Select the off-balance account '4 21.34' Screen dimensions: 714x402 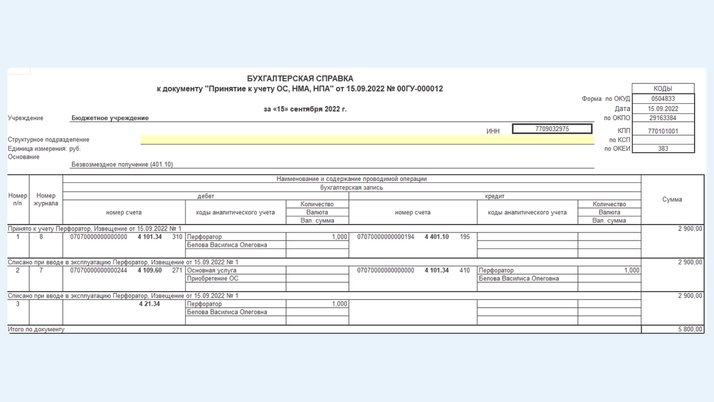pyautogui.click(x=149, y=304)
